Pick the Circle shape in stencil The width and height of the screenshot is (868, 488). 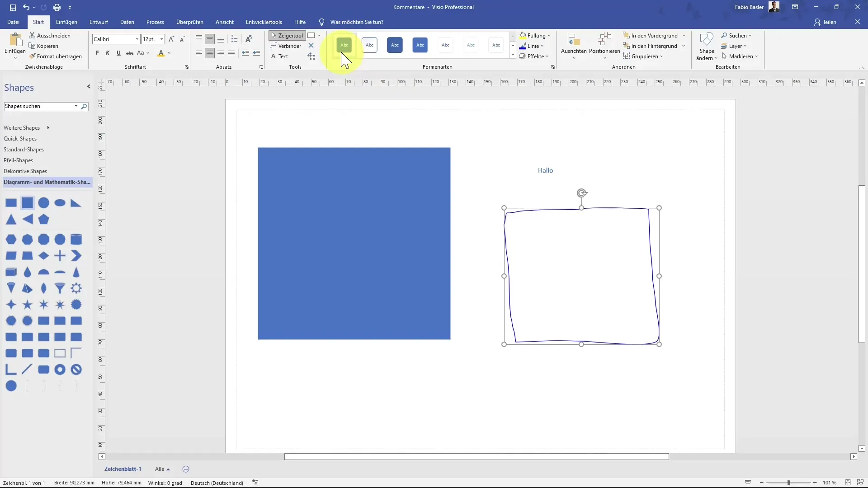tap(43, 203)
